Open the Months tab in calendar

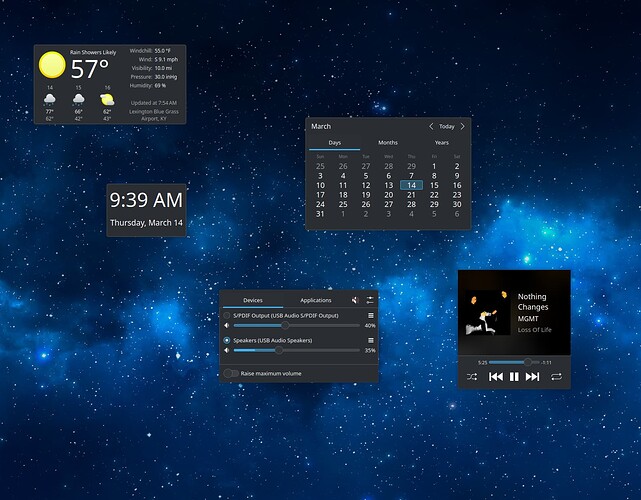click(388, 143)
